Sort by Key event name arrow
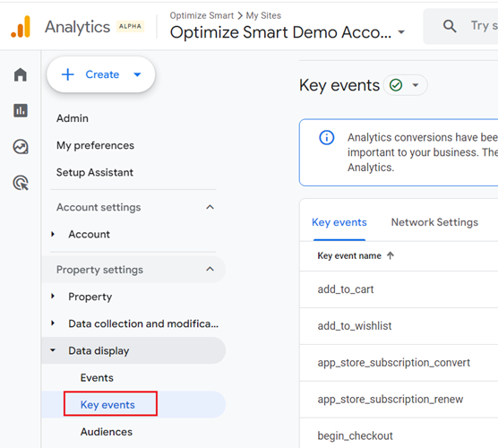The width and height of the screenshot is (498, 448). [391, 255]
